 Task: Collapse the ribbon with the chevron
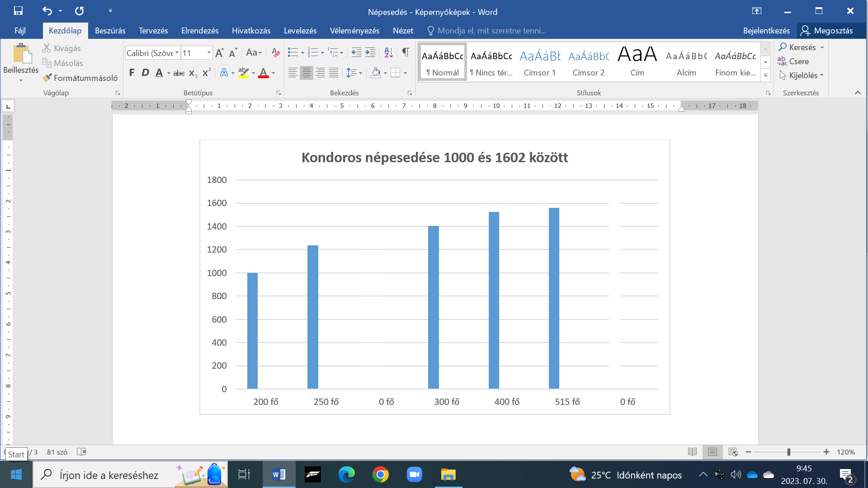[858, 93]
